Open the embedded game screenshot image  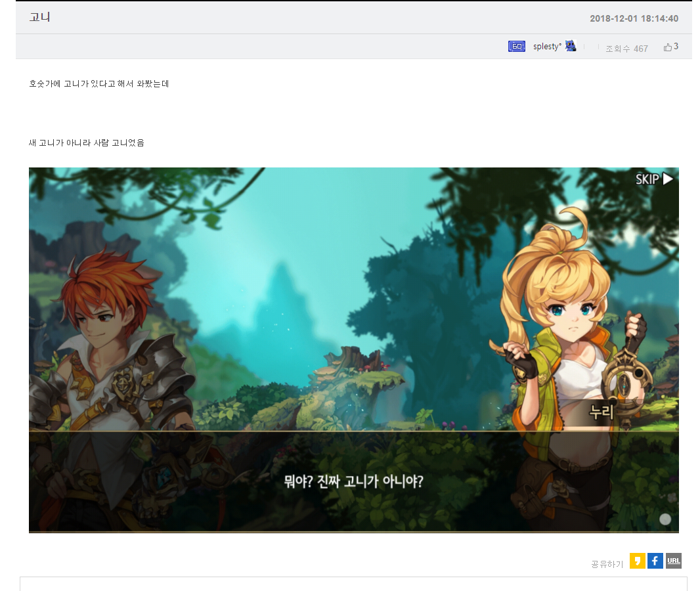click(353, 350)
